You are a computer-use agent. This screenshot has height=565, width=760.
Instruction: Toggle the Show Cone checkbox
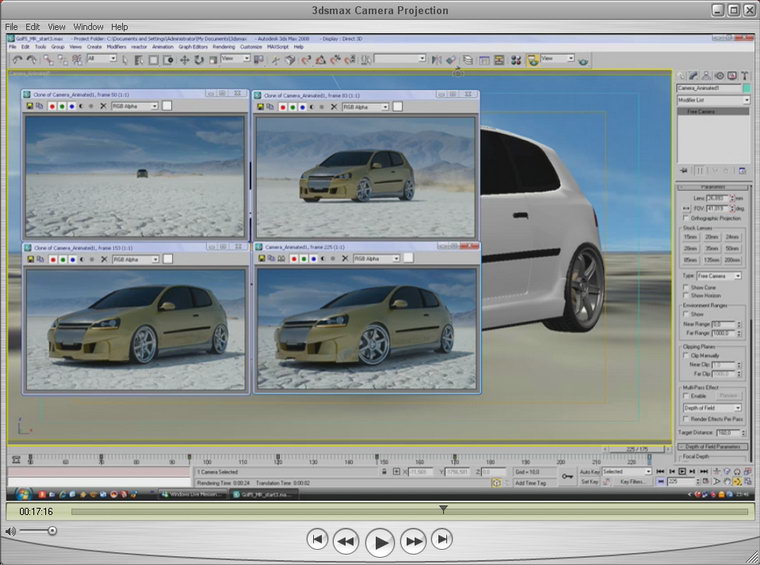[685, 287]
